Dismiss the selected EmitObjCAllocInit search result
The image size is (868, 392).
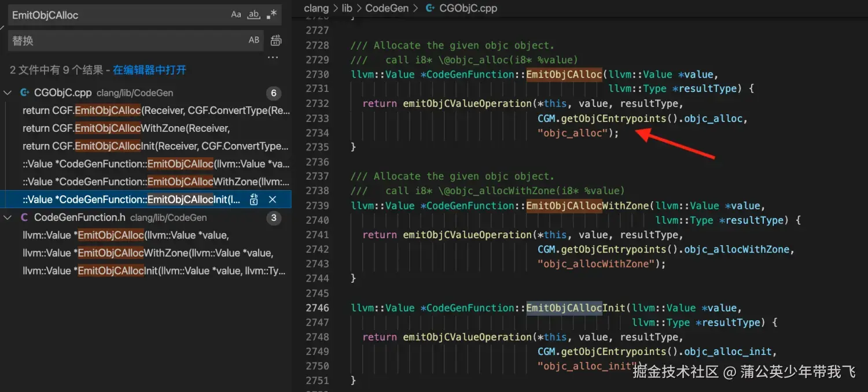point(273,199)
